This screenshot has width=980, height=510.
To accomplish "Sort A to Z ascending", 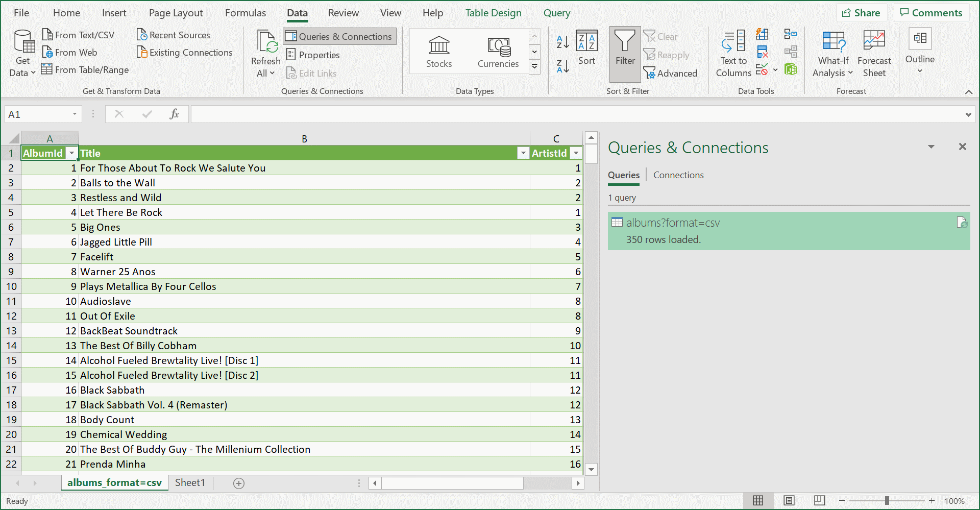I will point(562,42).
